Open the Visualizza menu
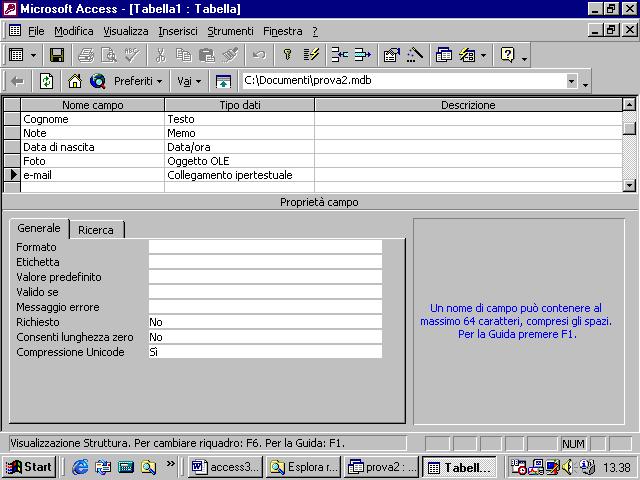The image size is (640, 480). tap(126, 31)
